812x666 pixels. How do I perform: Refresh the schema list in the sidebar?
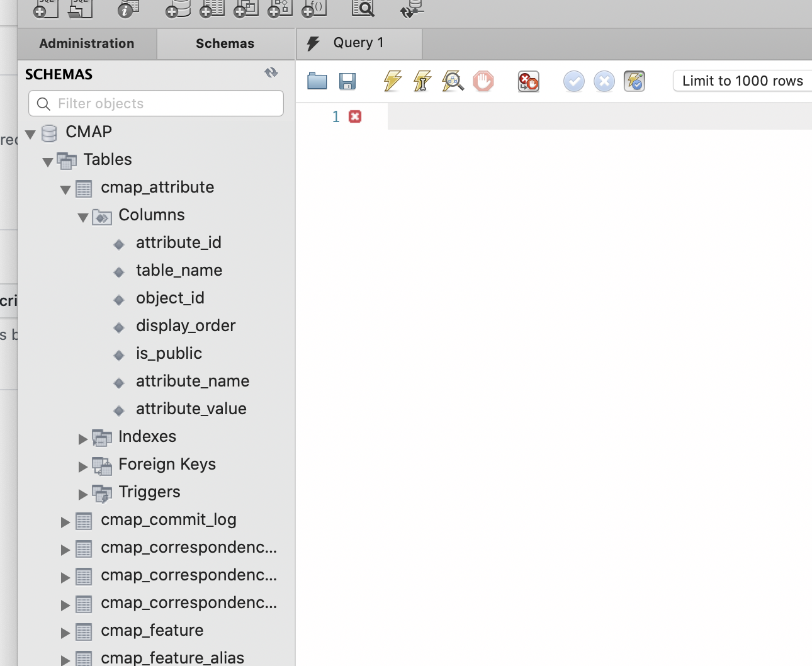pos(271,73)
